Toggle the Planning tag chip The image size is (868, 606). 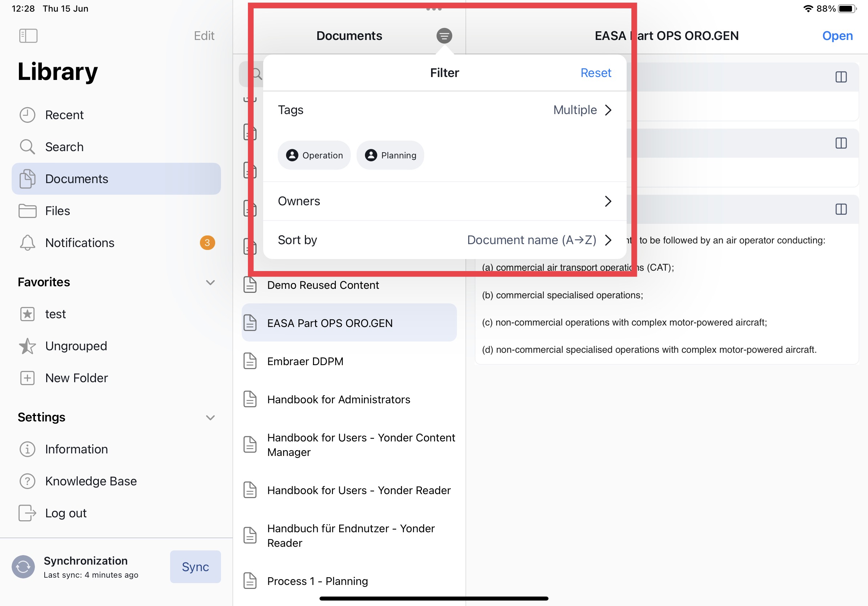pos(390,155)
